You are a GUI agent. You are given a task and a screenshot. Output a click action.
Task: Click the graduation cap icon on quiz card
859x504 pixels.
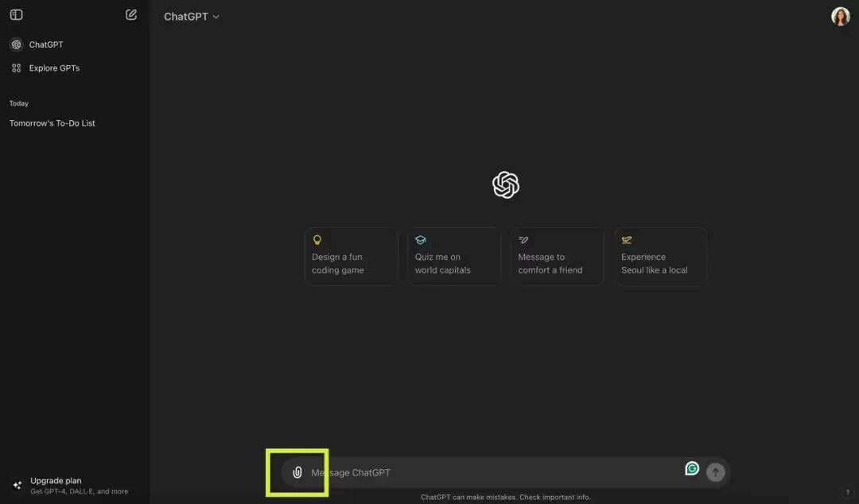(420, 240)
